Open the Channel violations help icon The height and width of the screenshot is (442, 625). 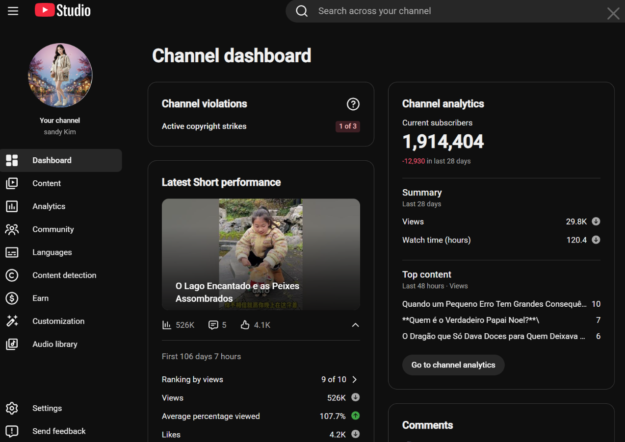click(x=353, y=104)
